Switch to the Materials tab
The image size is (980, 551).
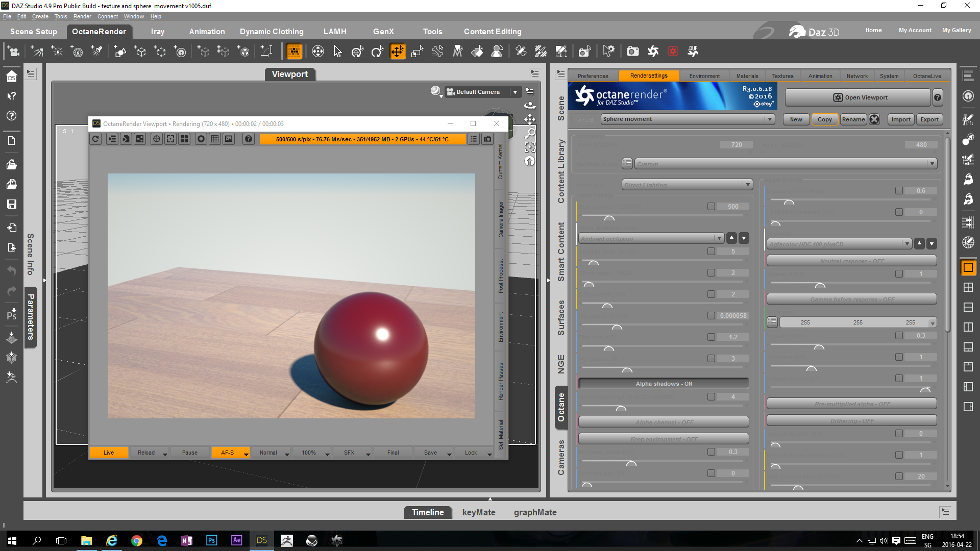[x=747, y=76]
